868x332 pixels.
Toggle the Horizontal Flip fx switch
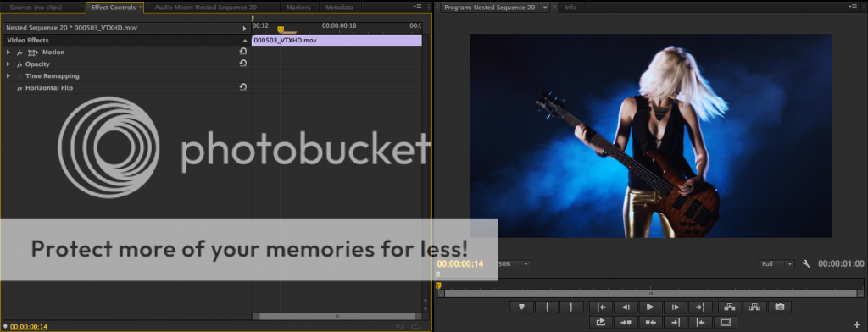coord(19,88)
